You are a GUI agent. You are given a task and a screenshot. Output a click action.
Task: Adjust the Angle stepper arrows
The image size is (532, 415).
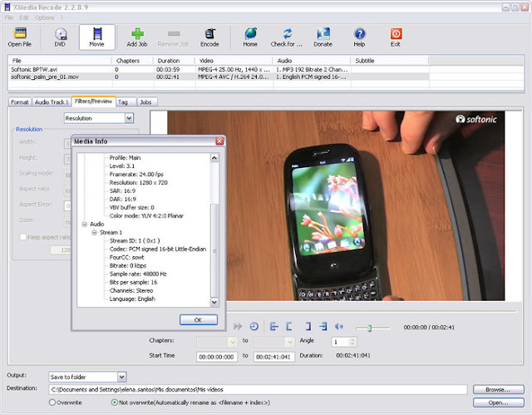click(352, 342)
